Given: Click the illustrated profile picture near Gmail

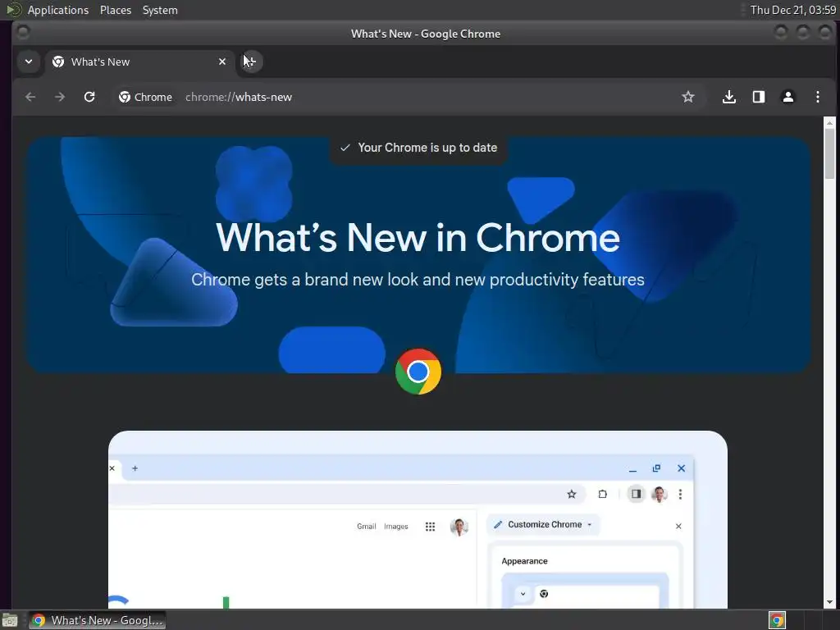Looking at the screenshot, I should coord(459,527).
